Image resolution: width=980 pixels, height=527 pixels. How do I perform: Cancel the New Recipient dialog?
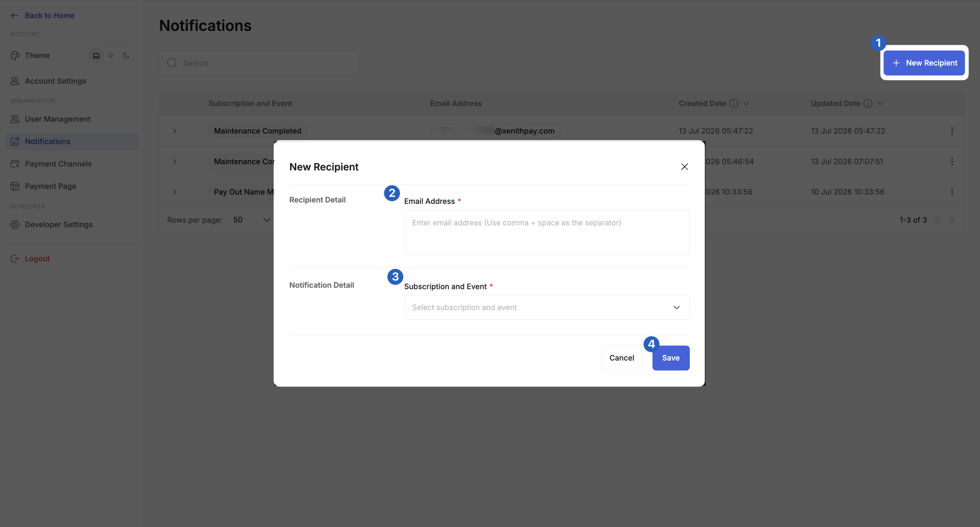tap(622, 358)
